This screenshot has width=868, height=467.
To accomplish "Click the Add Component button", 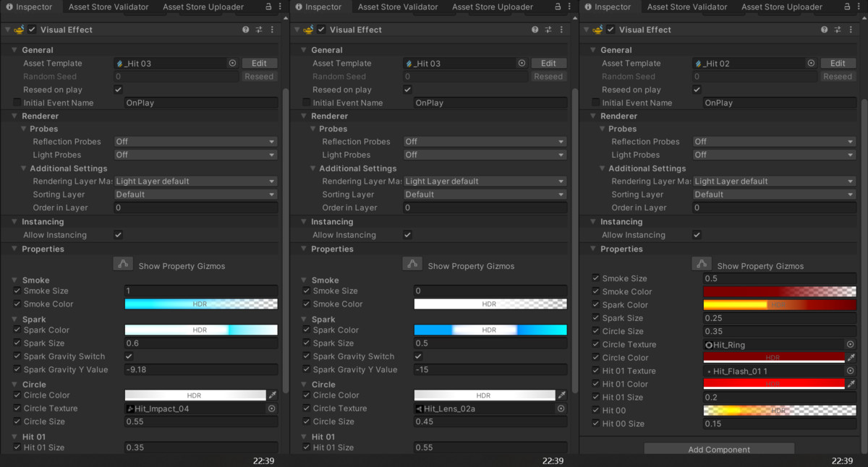I will (x=719, y=449).
